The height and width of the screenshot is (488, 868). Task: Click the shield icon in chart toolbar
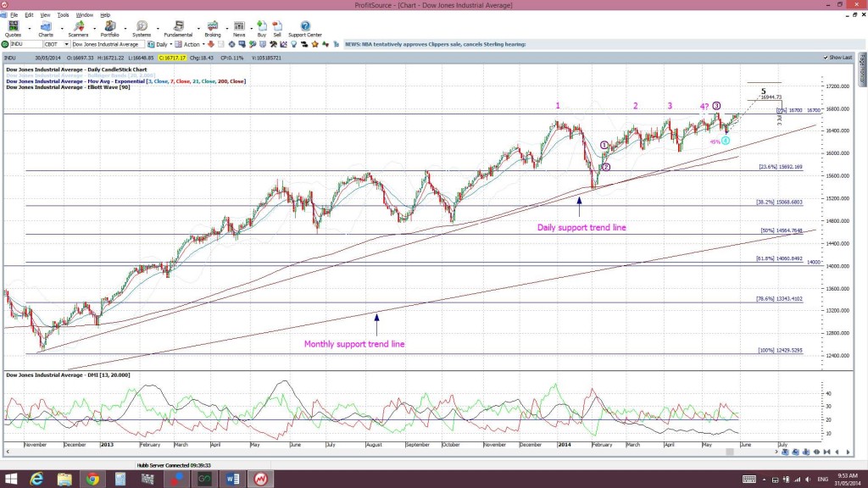click(x=263, y=44)
